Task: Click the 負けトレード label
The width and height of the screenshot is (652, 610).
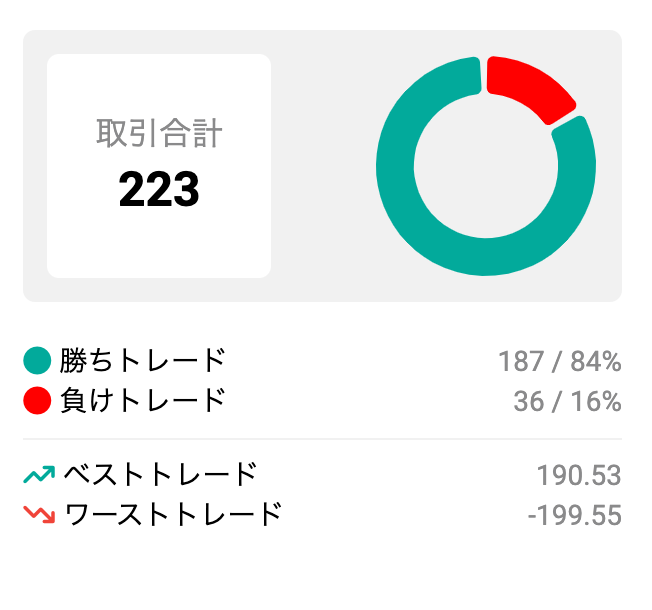Action: pos(142,400)
